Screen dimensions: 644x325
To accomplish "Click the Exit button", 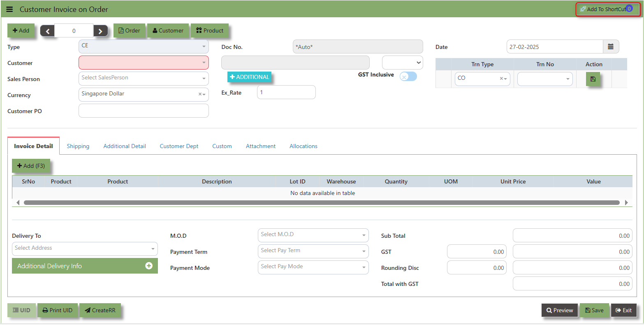I will [623, 310].
